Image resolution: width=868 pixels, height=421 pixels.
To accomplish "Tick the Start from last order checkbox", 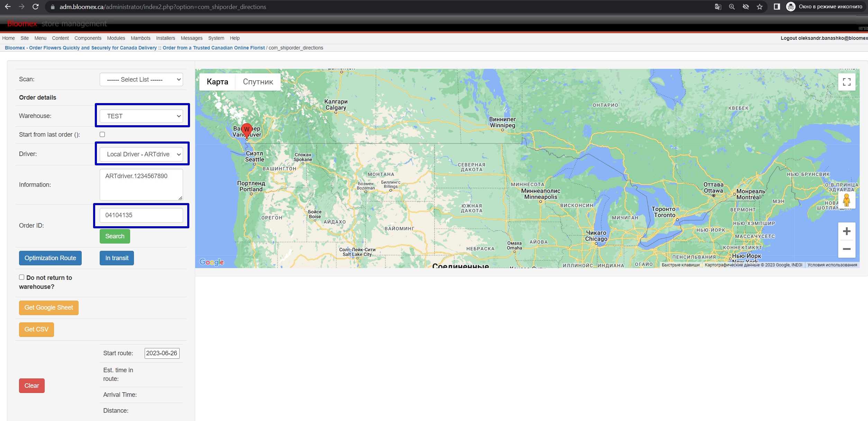I will click(x=102, y=134).
